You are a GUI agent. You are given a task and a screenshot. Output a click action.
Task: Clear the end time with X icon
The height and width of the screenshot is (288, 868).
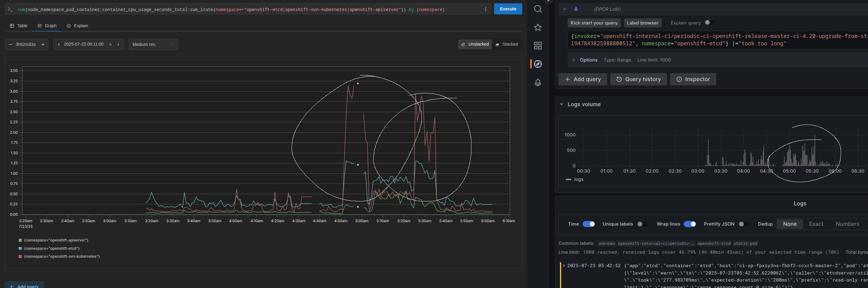tap(110, 44)
